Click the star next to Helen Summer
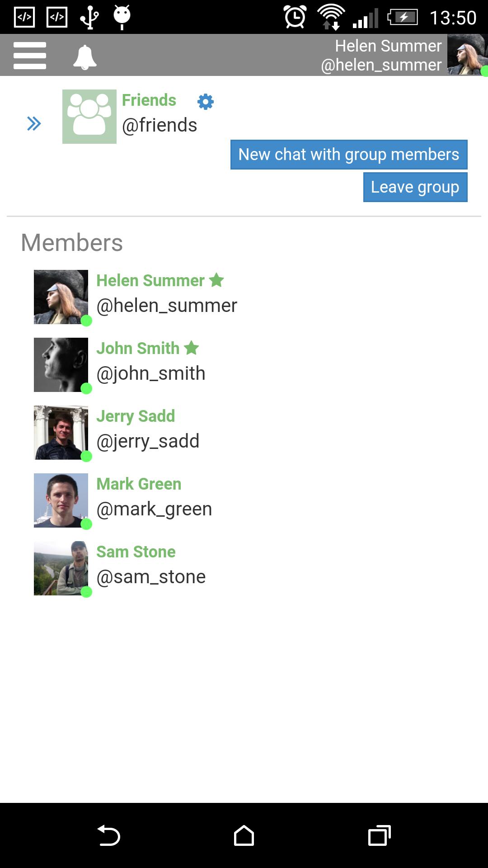This screenshot has width=488, height=868. (217, 280)
